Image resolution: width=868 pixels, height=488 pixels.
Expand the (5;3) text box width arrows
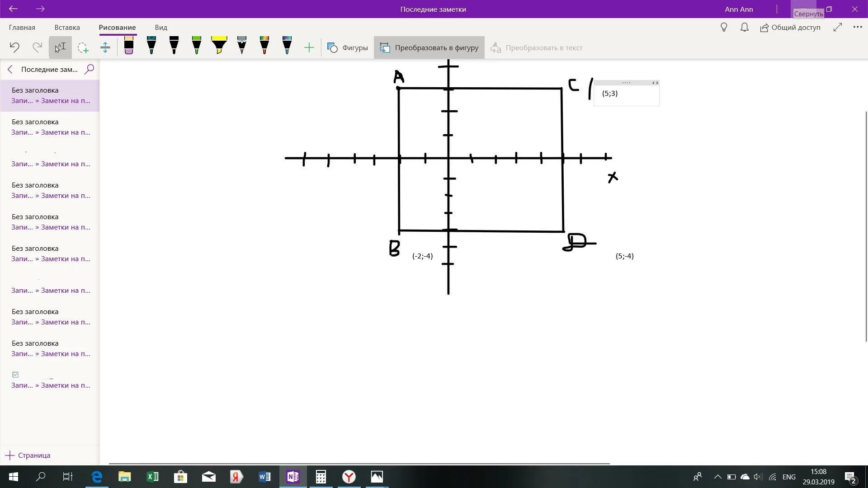coord(655,83)
